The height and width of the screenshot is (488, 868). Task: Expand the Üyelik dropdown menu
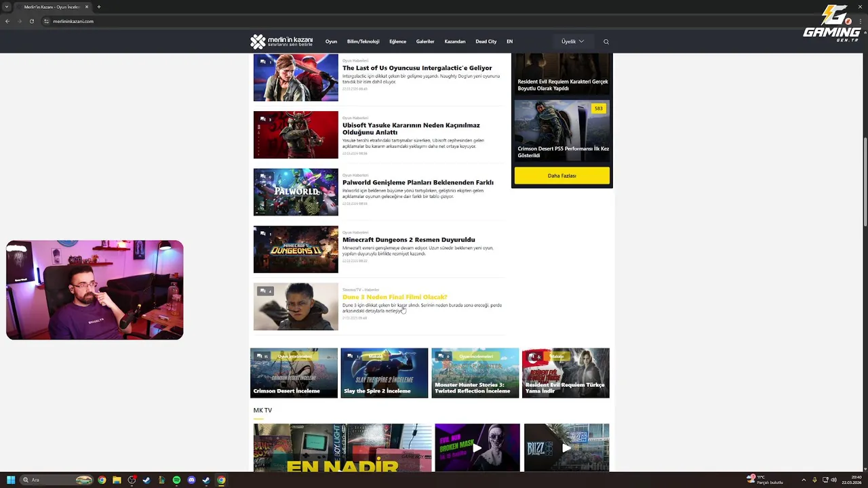tap(572, 41)
